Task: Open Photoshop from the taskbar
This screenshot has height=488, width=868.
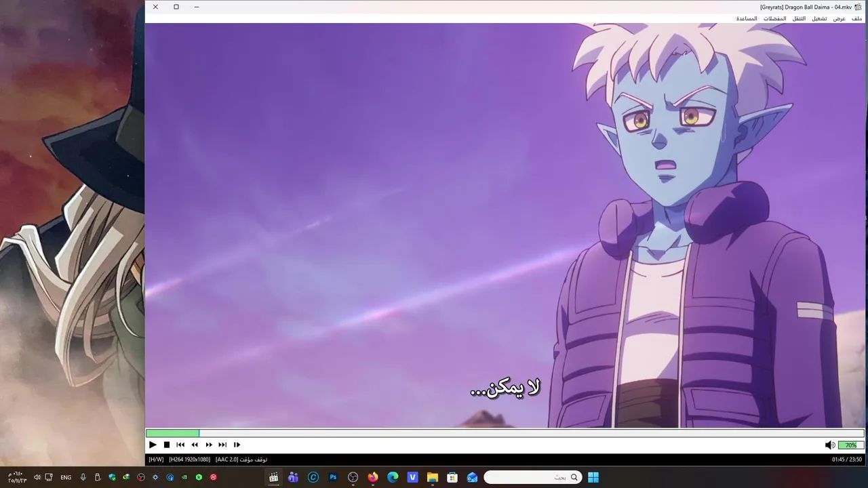Action: pyautogui.click(x=333, y=477)
